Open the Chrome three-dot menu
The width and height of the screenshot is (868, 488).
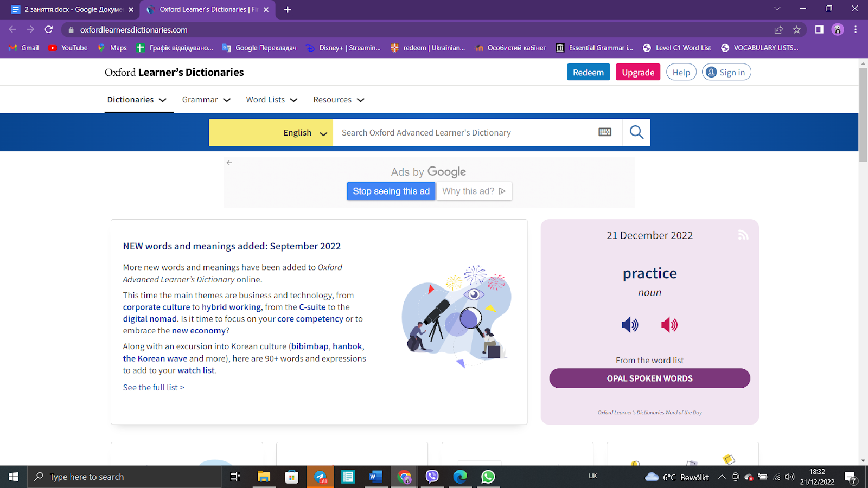click(x=856, y=30)
